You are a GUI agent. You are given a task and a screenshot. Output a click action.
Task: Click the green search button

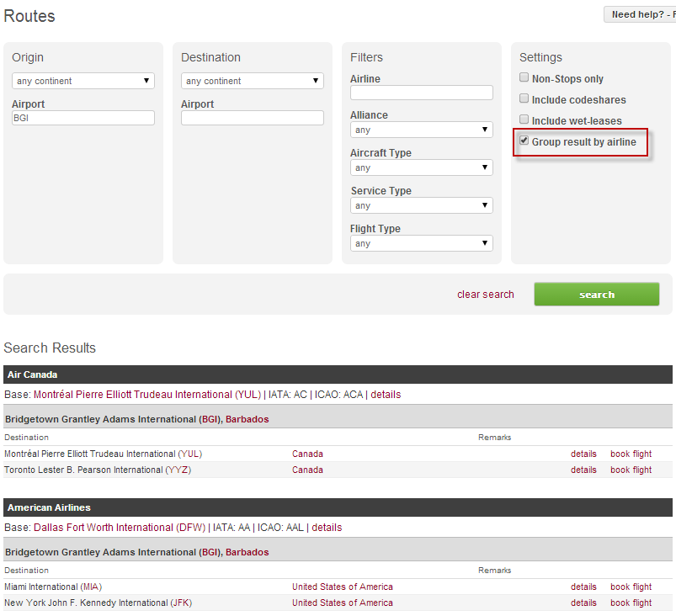coord(596,295)
